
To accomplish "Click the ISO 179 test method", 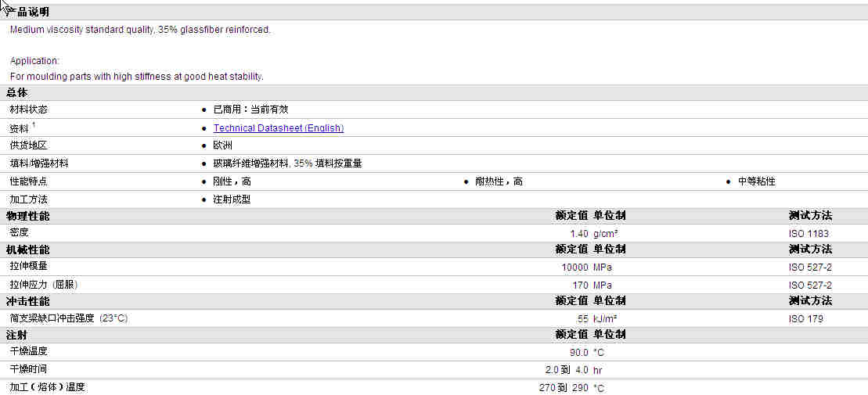I will click(x=806, y=319).
